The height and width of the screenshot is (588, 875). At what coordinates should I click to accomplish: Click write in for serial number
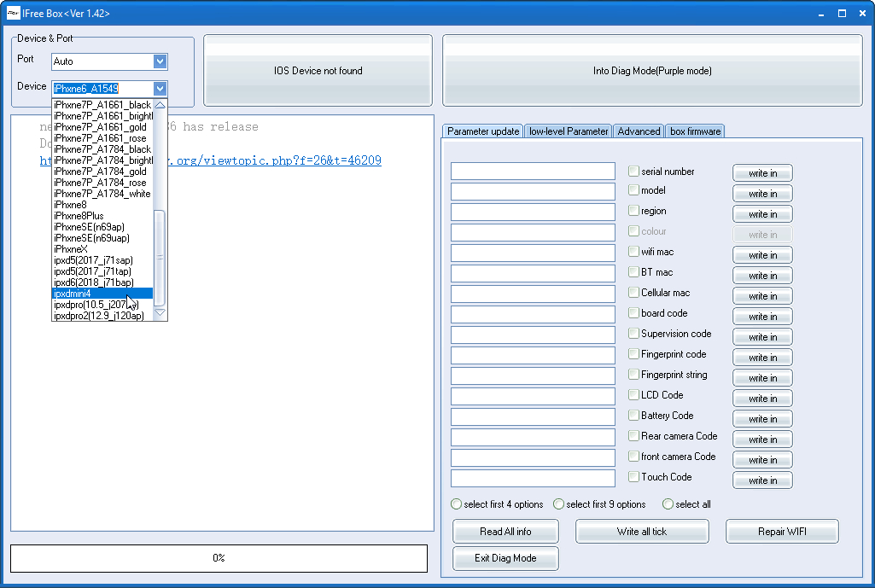tap(762, 173)
